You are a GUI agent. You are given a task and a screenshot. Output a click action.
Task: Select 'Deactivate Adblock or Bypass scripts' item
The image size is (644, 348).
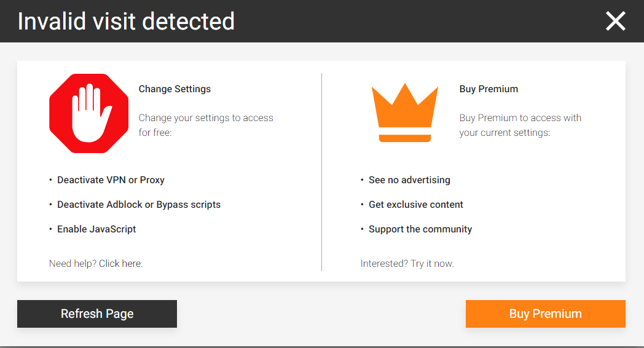(139, 205)
